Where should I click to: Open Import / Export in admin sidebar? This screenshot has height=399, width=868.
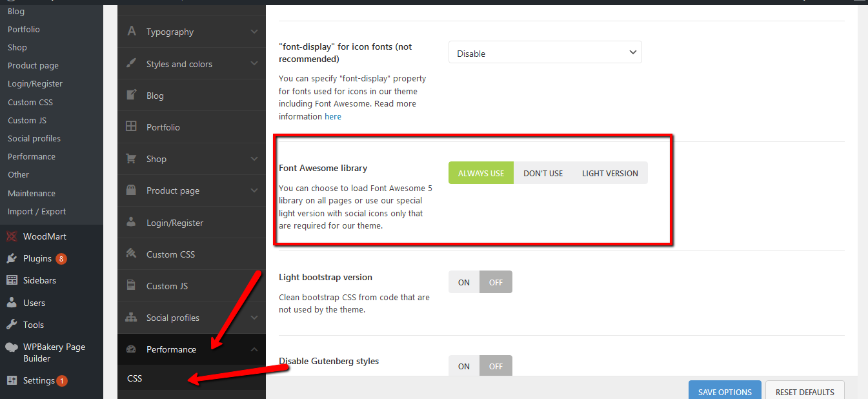tap(37, 211)
